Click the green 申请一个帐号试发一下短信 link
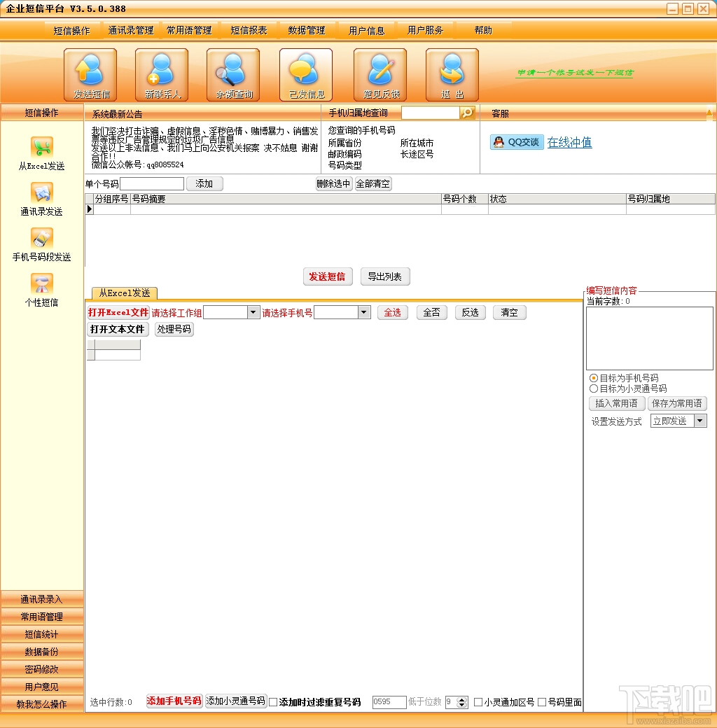Screen dimensions: 717x728 point(574,73)
